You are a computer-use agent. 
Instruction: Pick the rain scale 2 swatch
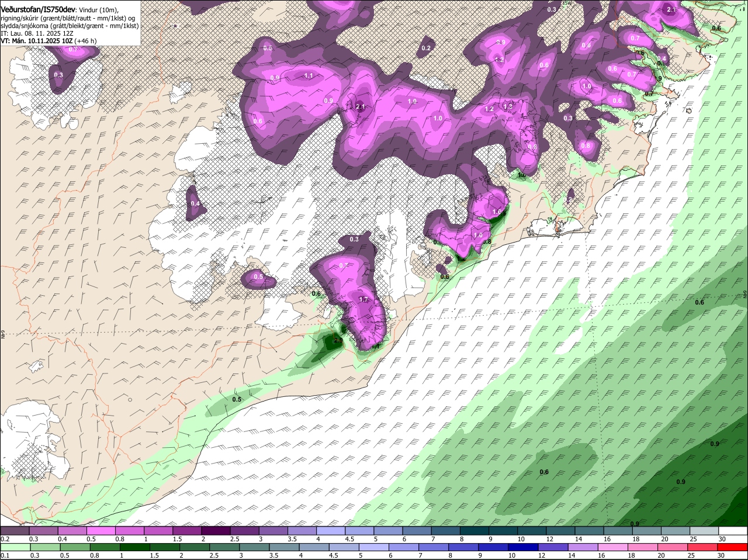click(x=195, y=547)
